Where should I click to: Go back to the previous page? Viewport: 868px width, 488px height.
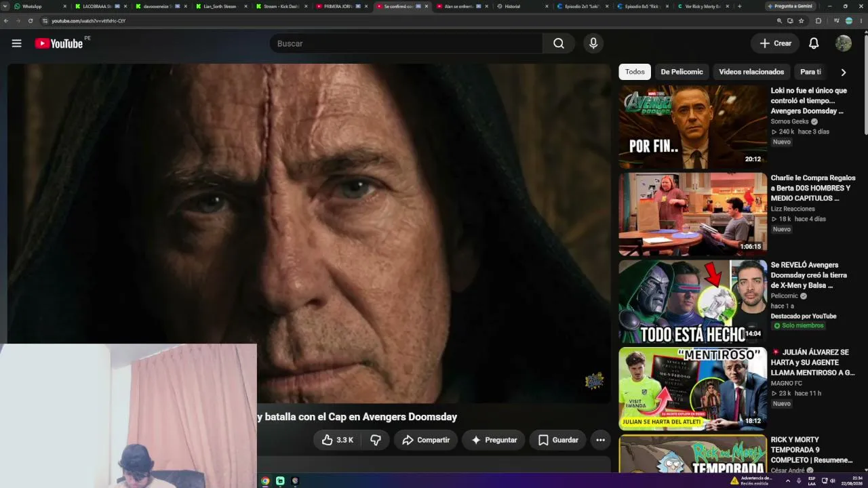(x=6, y=21)
